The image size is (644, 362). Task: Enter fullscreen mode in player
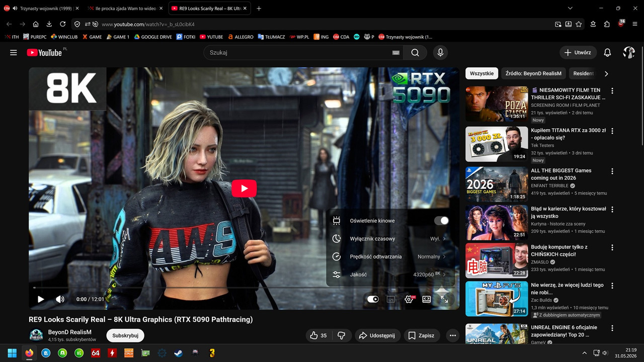point(445,299)
